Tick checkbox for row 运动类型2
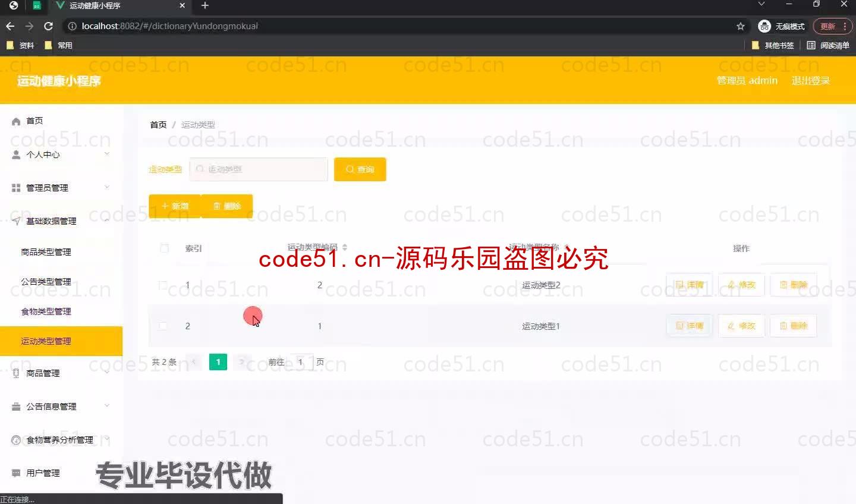This screenshot has height=504, width=856. tap(163, 285)
